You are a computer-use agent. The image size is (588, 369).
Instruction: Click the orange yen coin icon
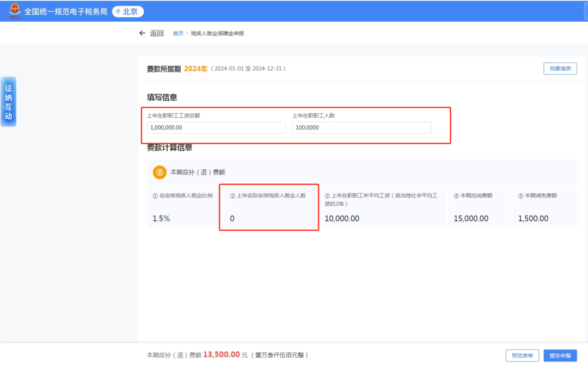(160, 172)
